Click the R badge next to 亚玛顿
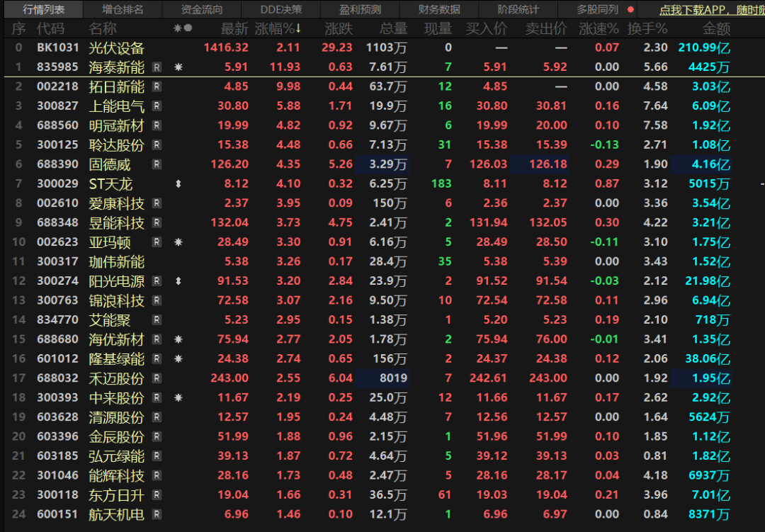Viewport: 765px width, 532px height. click(x=157, y=242)
